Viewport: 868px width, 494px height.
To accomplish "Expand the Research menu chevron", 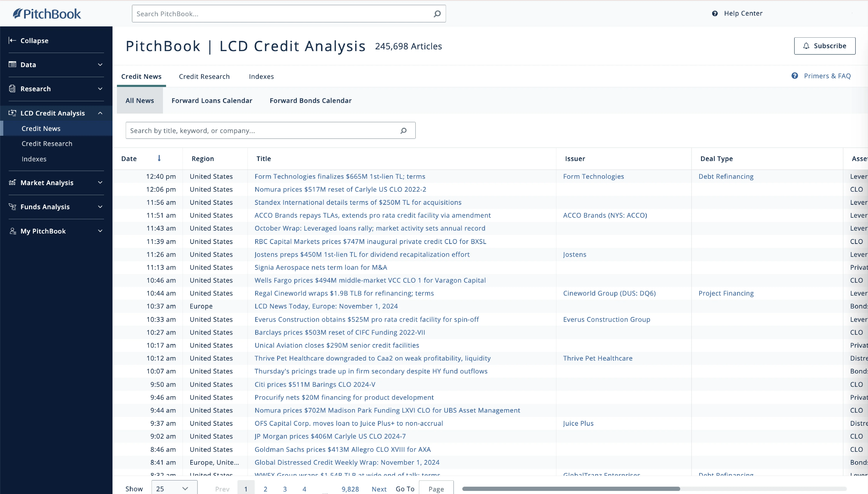I will pyautogui.click(x=100, y=89).
